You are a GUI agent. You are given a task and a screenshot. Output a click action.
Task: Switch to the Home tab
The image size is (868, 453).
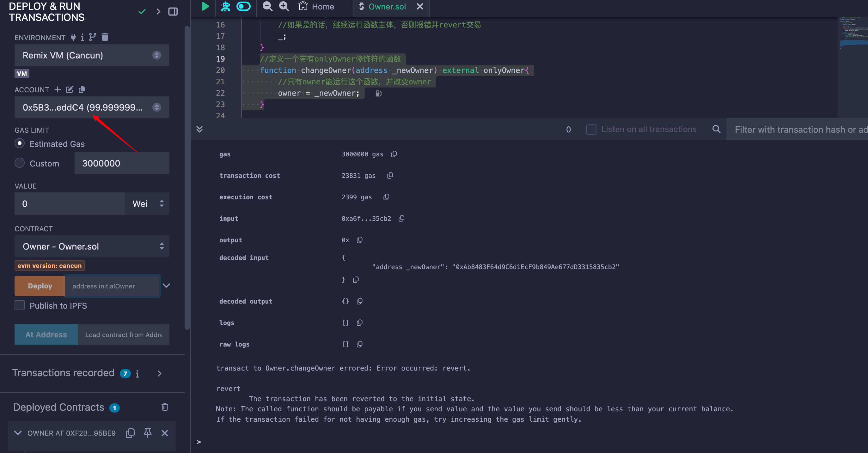[316, 6]
